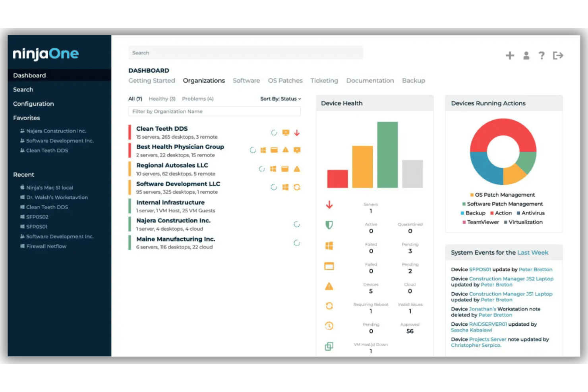Click red down arrow on Clean Teeth DDS row
Image resolution: width=588 pixels, height=392 pixels.
297,133
